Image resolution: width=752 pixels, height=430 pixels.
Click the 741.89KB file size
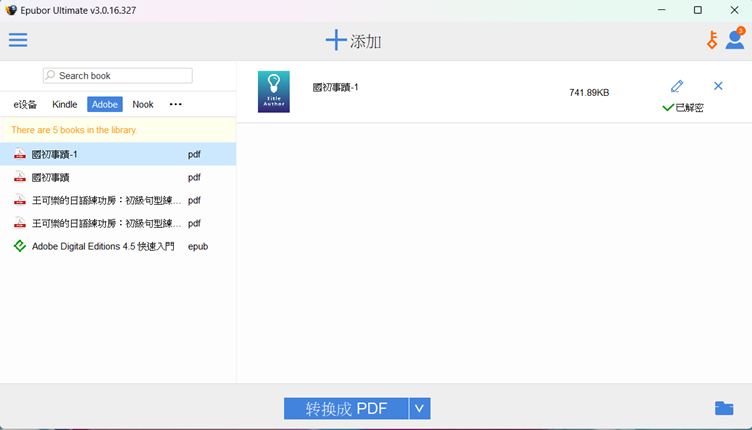click(x=589, y=93)
